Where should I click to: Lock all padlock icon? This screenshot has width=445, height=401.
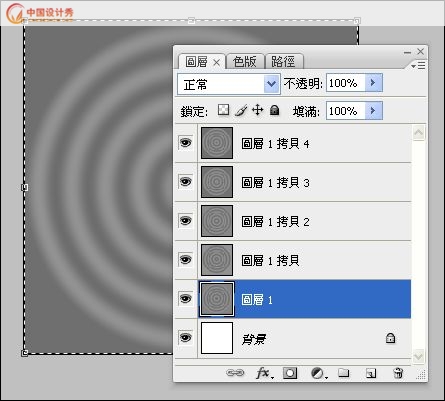(274, 110)
